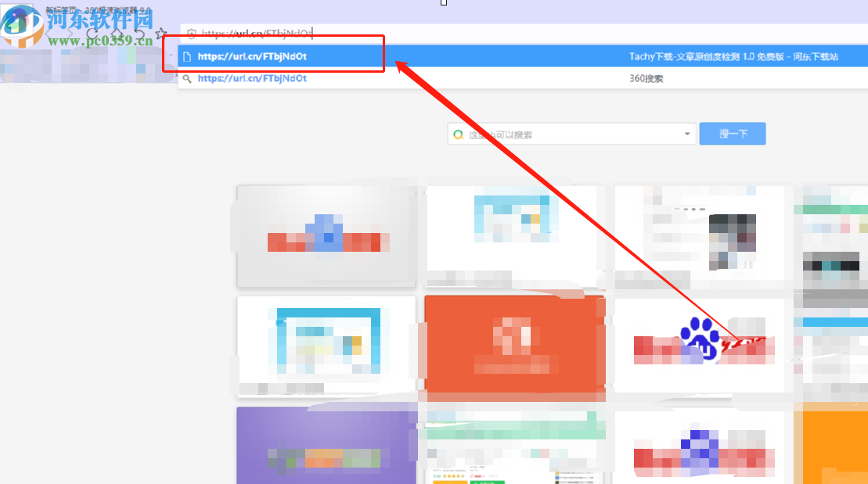Select highlighted suggestion https://url.cn/FTbjNdOt with Tachy title

tap(523, 56)
